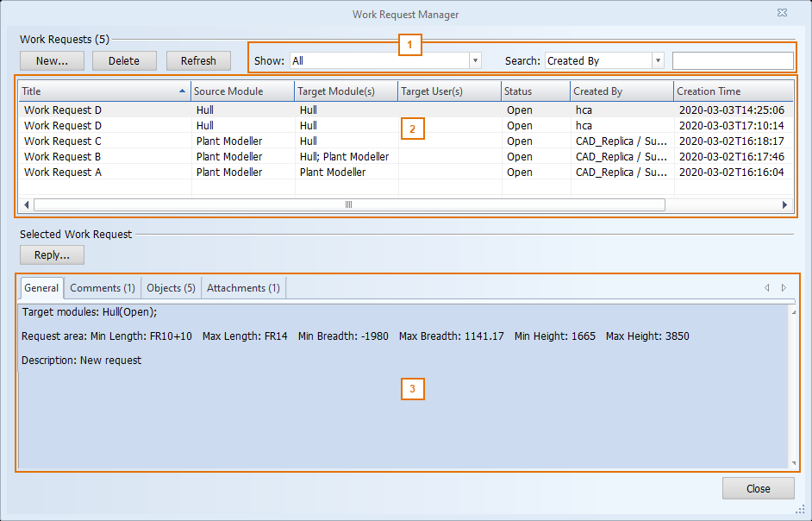Viewport: 812px width, 521px height.
Task: Switch to the Comments (1) tab
Action: (102, 288)
